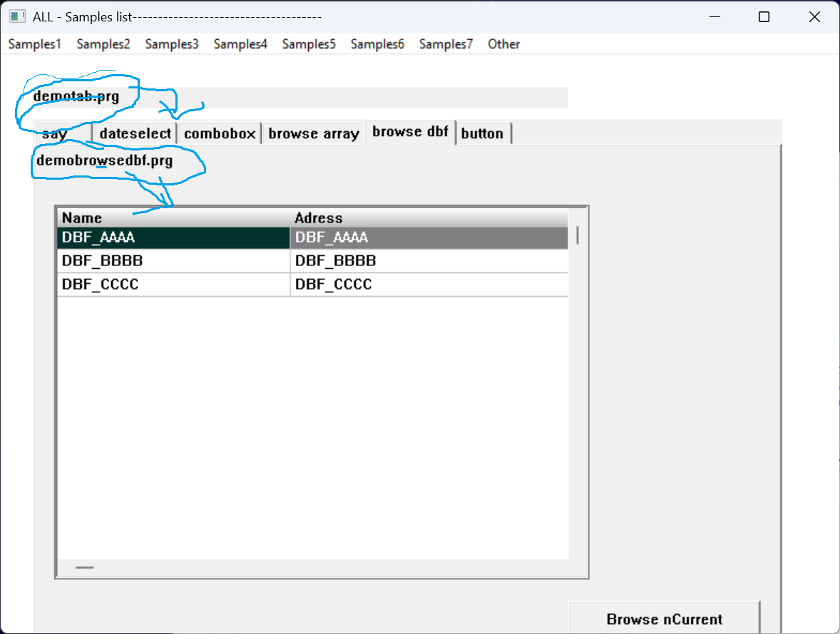Switch to the dateselect tab
Viewport: 840px width, 634px height.
point(135,133)
